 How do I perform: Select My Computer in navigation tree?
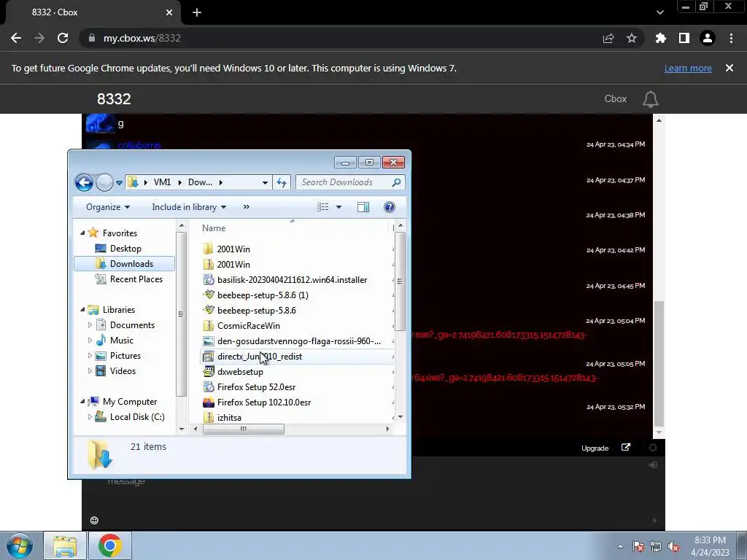[x=130, y=402]
